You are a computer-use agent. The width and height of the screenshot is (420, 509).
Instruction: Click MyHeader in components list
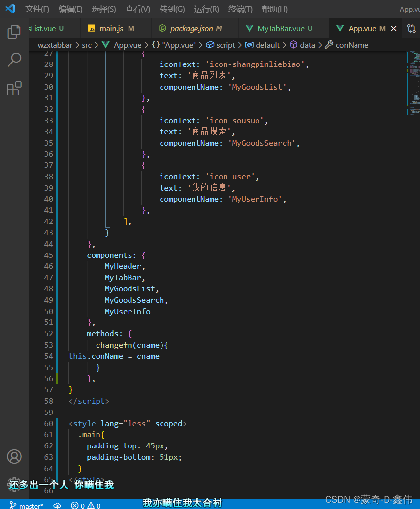tap(123, 266)
